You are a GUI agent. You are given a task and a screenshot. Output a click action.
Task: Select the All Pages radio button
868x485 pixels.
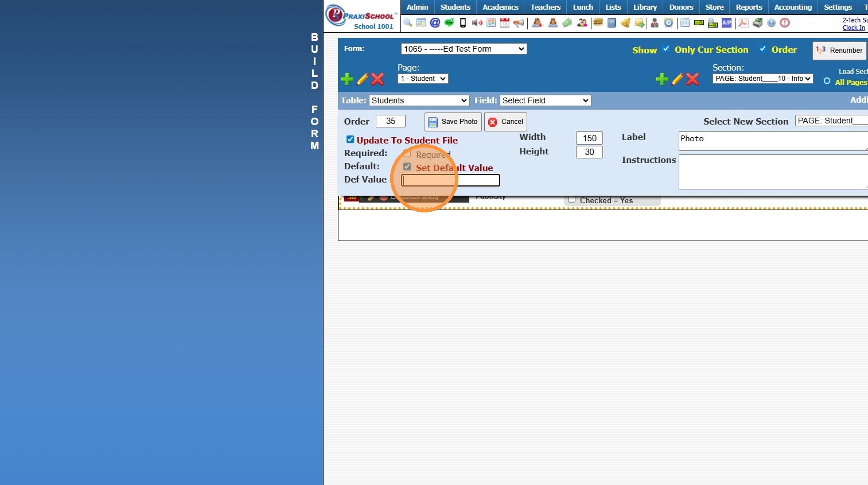827,82
